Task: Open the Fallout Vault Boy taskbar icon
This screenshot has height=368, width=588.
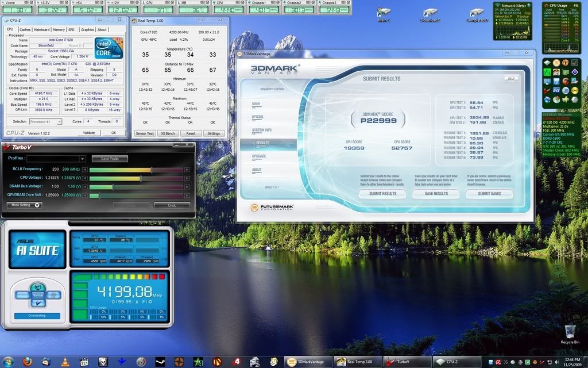Action: click(274, 362)
